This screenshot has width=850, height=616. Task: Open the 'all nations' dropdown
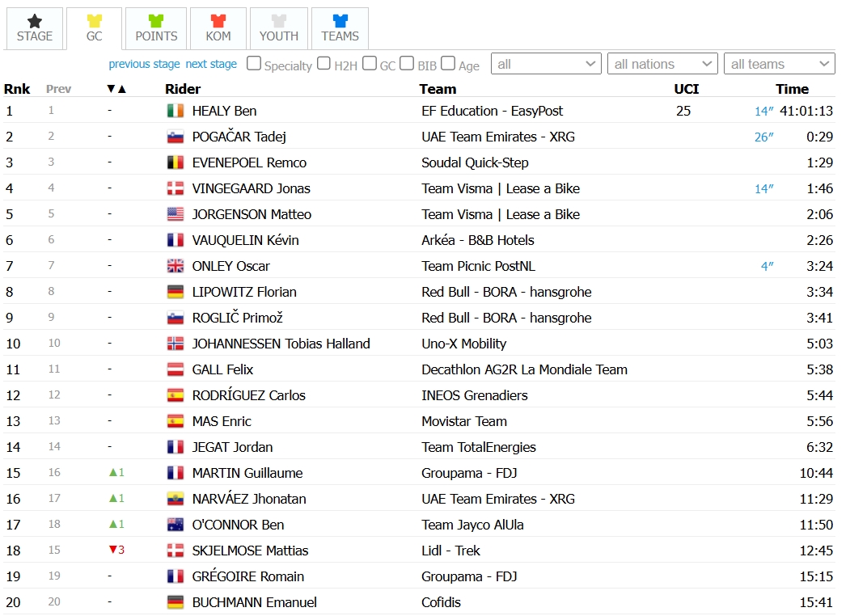(x=662, y=64)
